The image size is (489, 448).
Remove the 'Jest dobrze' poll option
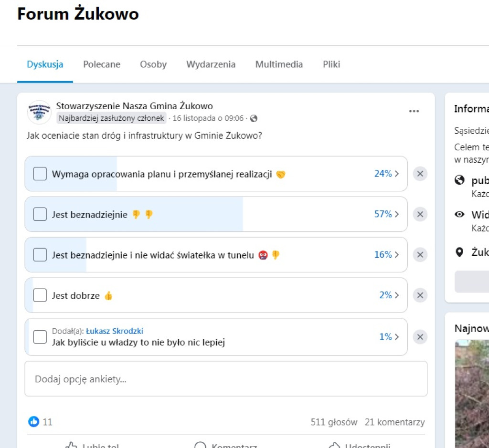coord(420,295)
